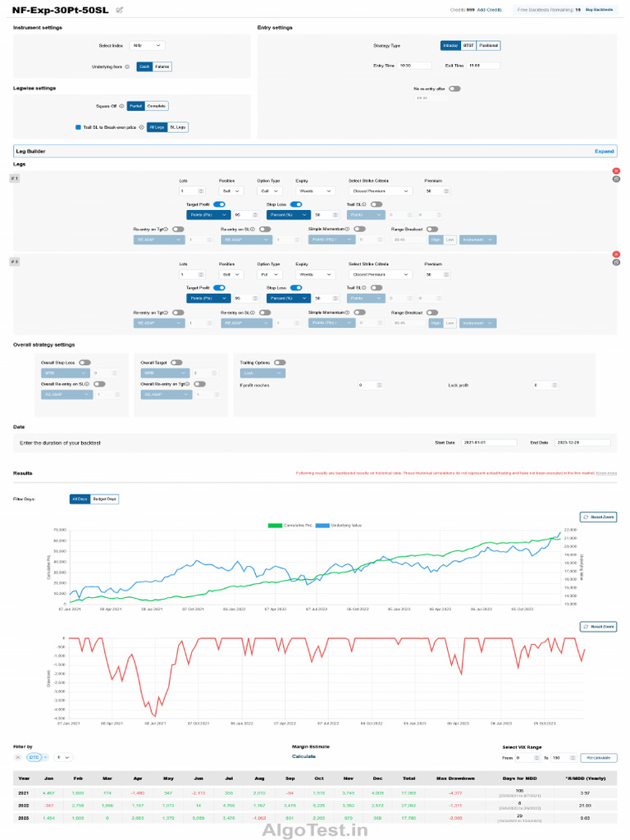Screen dimensions: 630x840
Task: Choose Futures as underlying
Action: tap(162, 67)
